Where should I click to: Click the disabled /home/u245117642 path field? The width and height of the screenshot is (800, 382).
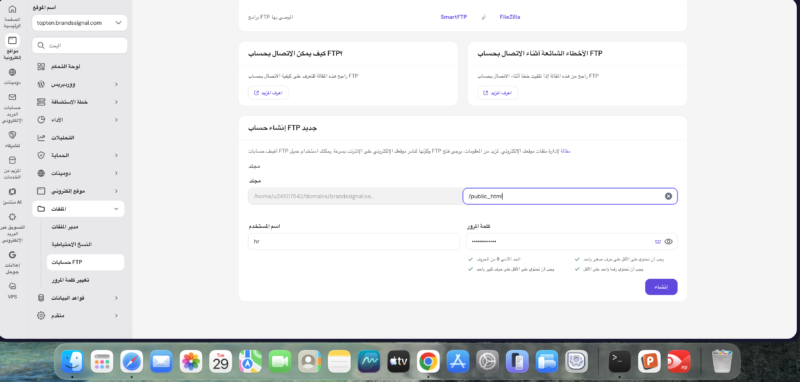355,196
